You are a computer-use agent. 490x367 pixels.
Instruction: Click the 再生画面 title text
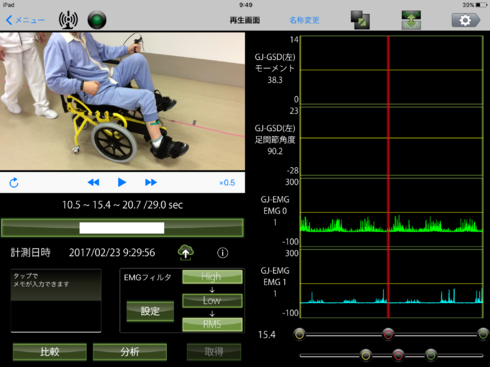point(245,20)
